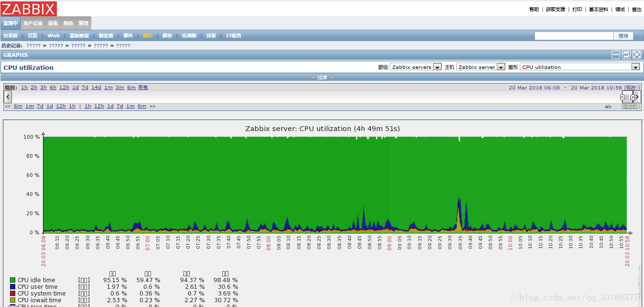
Task: Click the start date 20 Mar 2018 06:08
Action: [534, 88]
